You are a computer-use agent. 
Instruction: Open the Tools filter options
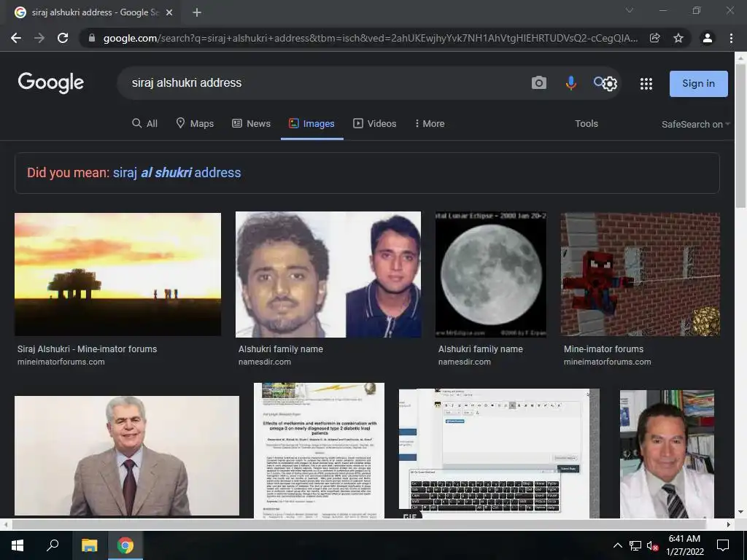586,123
